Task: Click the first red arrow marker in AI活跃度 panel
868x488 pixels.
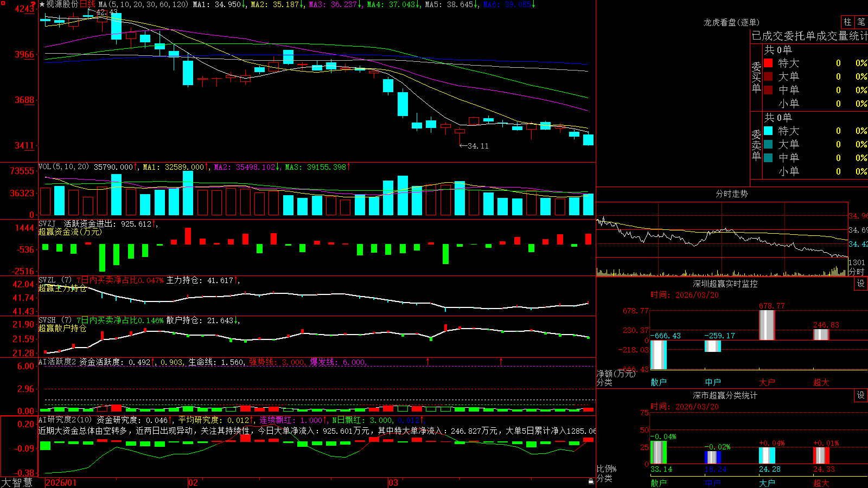Action: pos(428,361)
